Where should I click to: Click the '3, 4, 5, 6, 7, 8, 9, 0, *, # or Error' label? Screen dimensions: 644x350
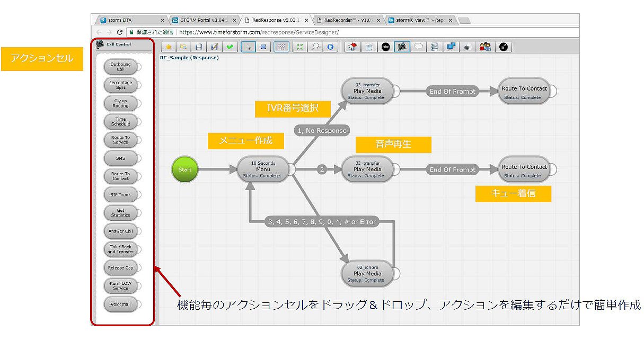322,222
